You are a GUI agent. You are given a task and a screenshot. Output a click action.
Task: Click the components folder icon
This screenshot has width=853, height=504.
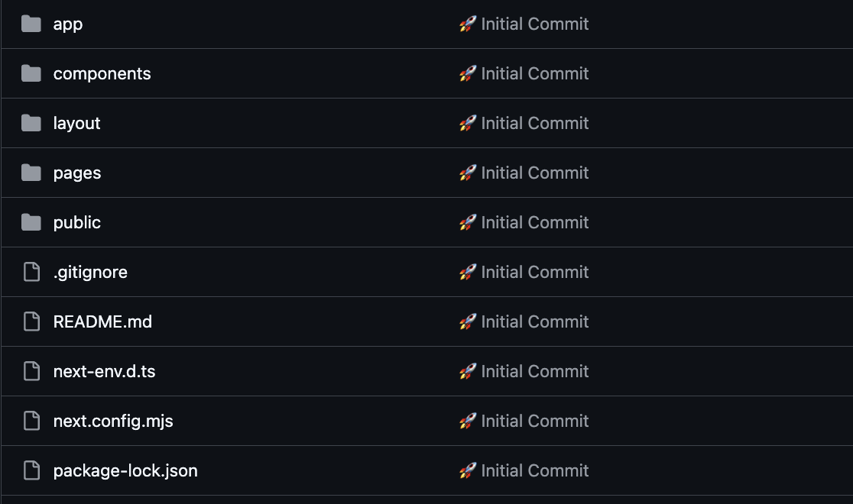click(x=31, y=73)
